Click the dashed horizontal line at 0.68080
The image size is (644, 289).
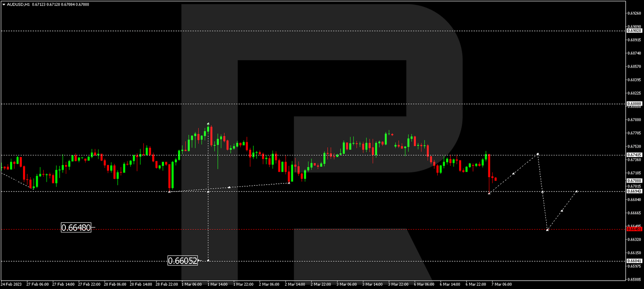point(293,104)
